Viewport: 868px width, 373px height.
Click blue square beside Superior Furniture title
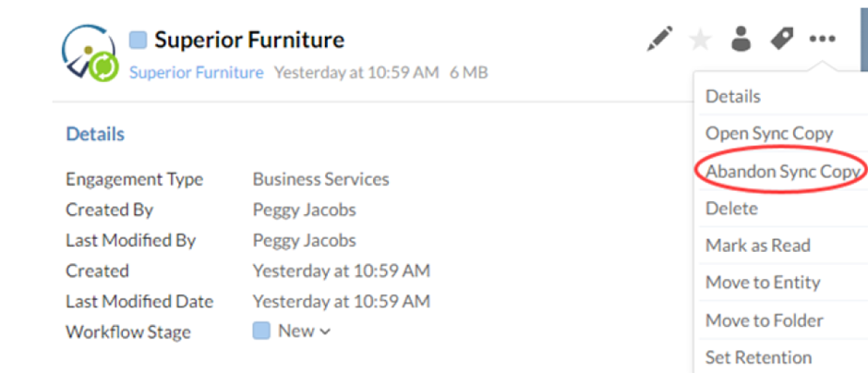pos(138,40)
